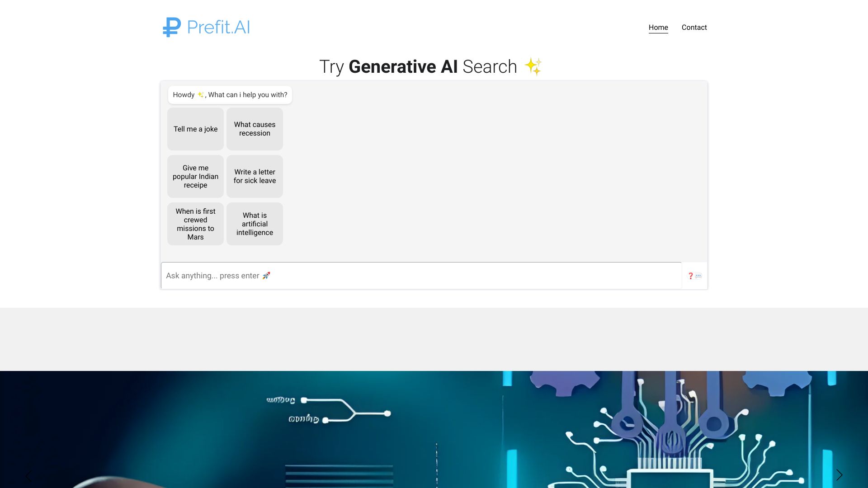Open the Home navigation menu item
This screenshot has width=868, height=488.
pos(658,28)
